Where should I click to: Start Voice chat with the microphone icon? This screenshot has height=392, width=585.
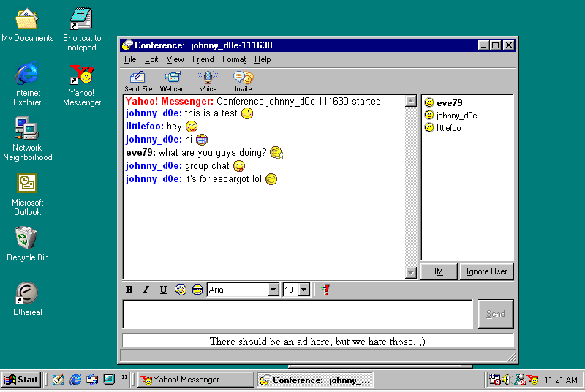coord(208,81)
